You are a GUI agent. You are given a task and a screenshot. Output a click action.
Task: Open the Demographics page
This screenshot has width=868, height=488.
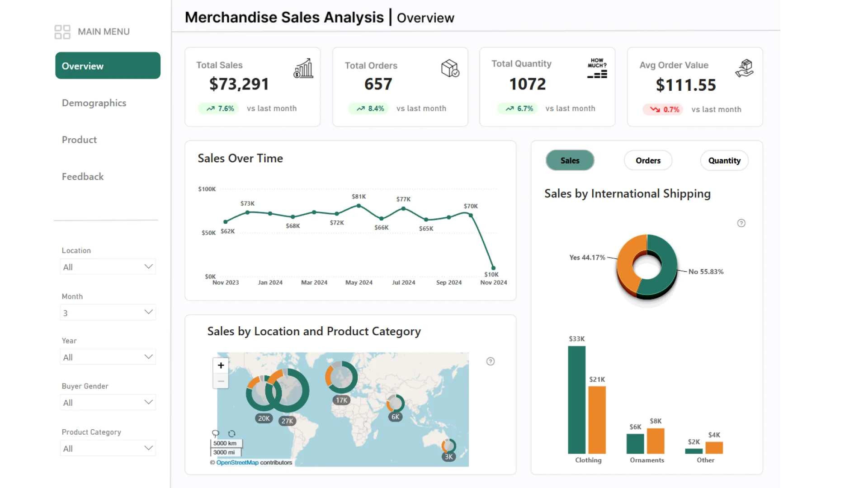94,103
